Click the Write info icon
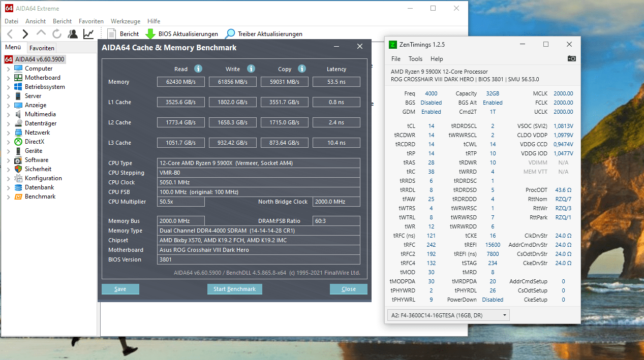This screenshot has height=360, width=644. click(x=251, y=69)
